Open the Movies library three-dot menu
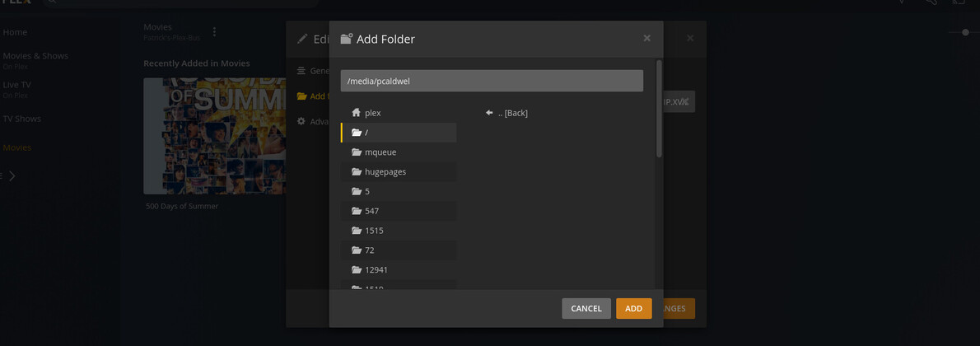This screenshot has height=346, width=980. click(215, 32)
